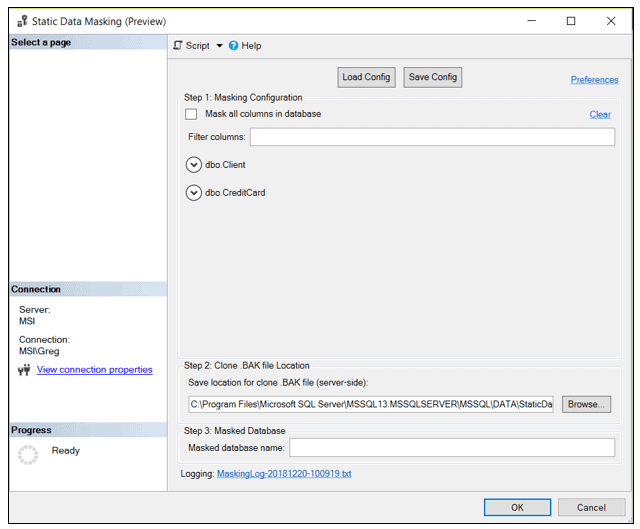Click the Save Config button
Screen dimensions: 640x529
pos(433,78)
